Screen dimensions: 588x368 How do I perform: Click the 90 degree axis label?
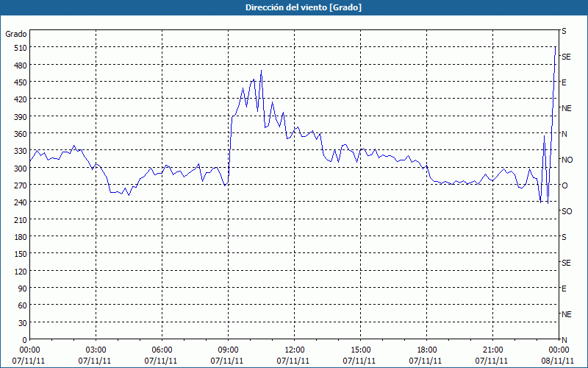point(23,289)
